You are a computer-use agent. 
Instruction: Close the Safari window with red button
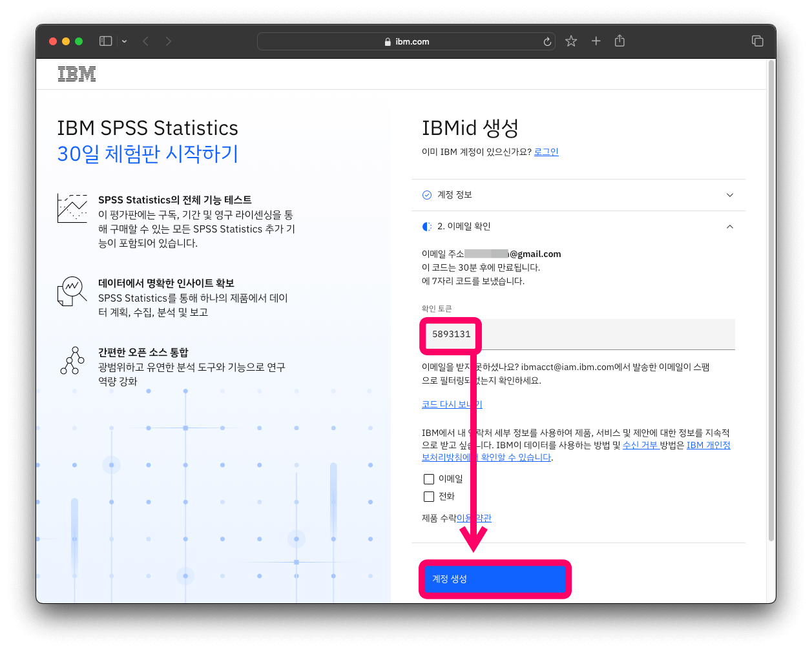tap(53, 41)
